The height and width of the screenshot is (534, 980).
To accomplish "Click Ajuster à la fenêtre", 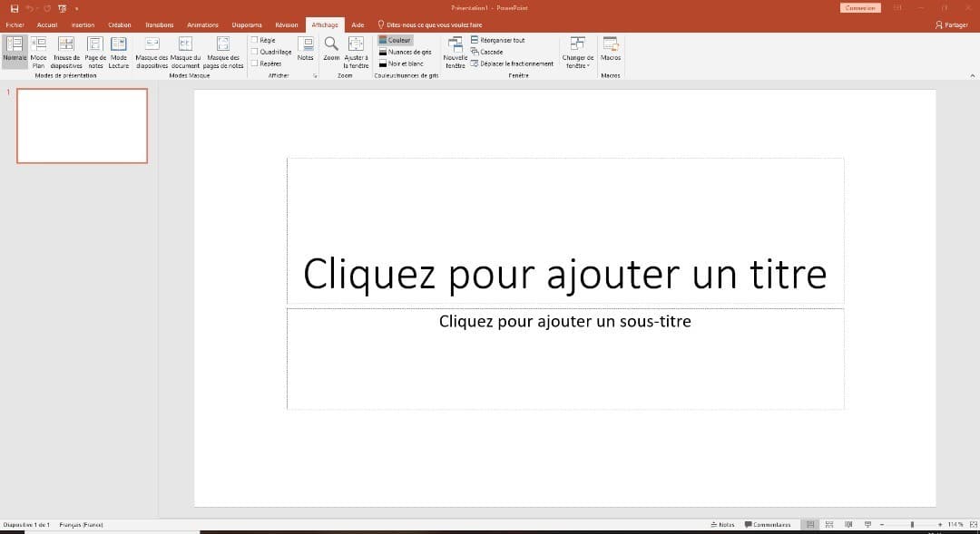I will (x=355, y=54).
